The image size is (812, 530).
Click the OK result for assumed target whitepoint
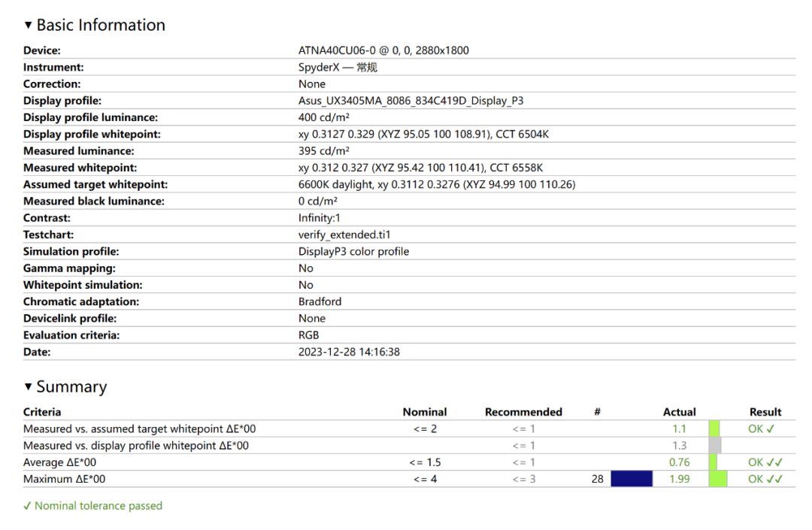point(761,429)
